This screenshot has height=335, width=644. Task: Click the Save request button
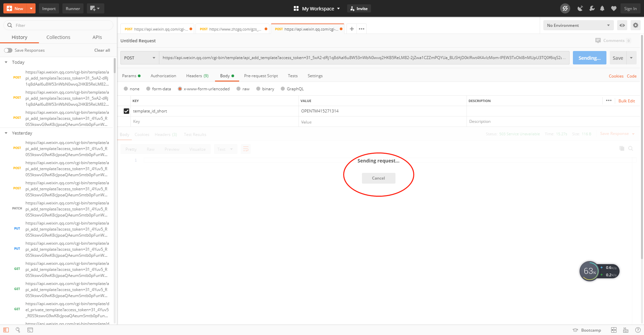tap(618, 58)
